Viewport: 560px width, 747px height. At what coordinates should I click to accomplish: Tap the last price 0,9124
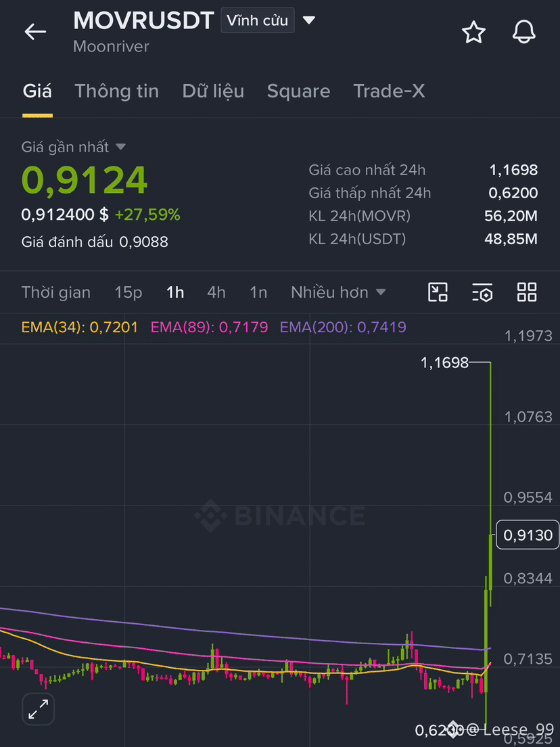pos(85,181)
